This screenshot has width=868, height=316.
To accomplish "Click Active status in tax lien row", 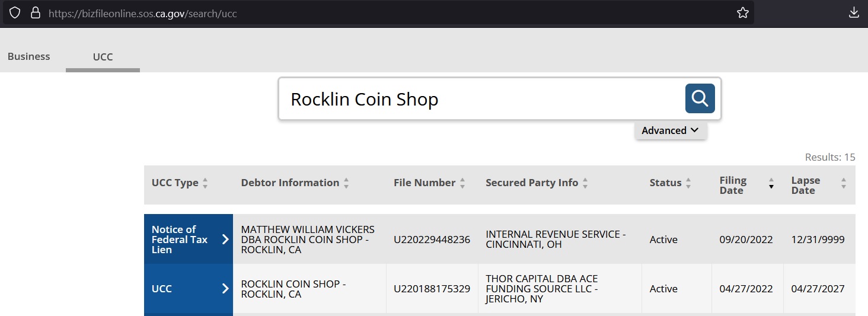I will (x=663, y=240).
